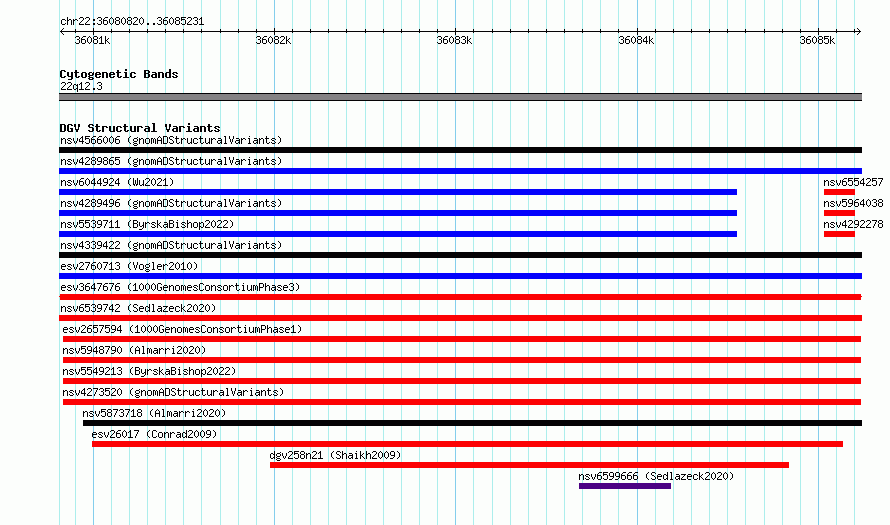Image resolution: width=890 pixels, height=525 pixels.
Task: Open nsv4289496 (gnomADStructuralVariants) label
Action: point(171,203)
